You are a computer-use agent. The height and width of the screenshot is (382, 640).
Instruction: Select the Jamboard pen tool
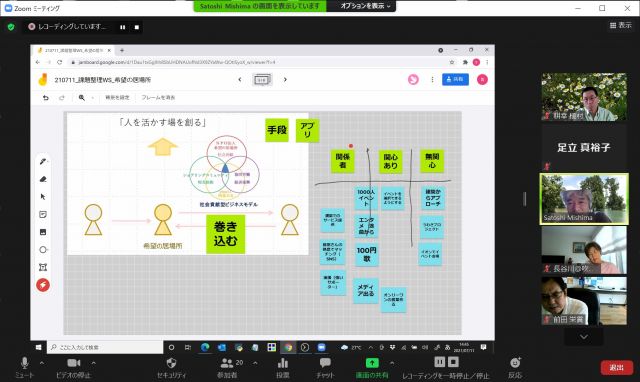(43, 162)
